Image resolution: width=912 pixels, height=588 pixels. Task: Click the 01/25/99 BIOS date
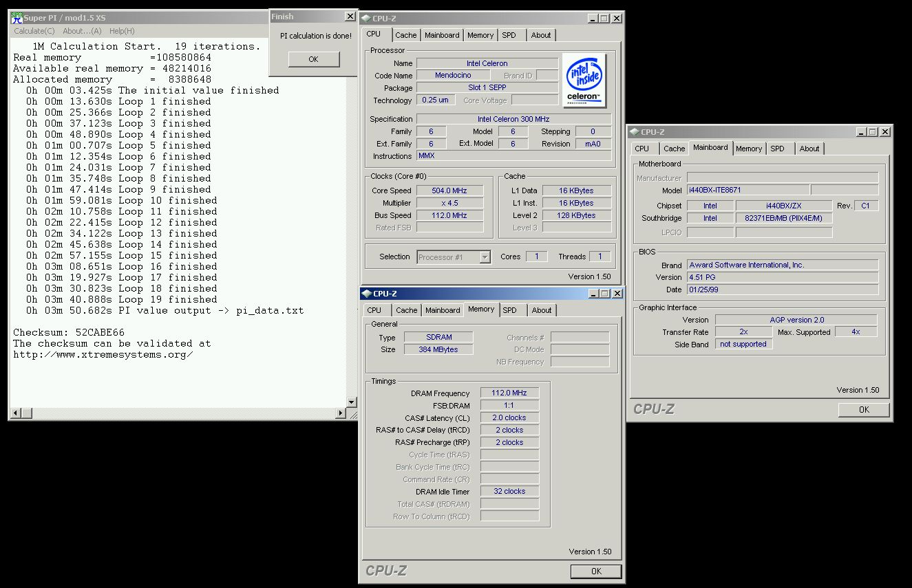tap(783, 290)
